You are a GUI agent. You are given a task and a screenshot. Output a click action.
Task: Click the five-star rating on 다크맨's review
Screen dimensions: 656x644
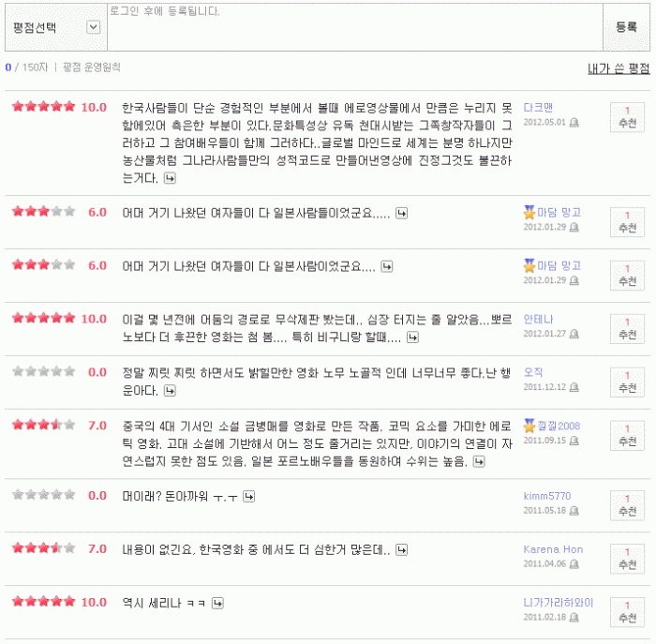[43, 107]
